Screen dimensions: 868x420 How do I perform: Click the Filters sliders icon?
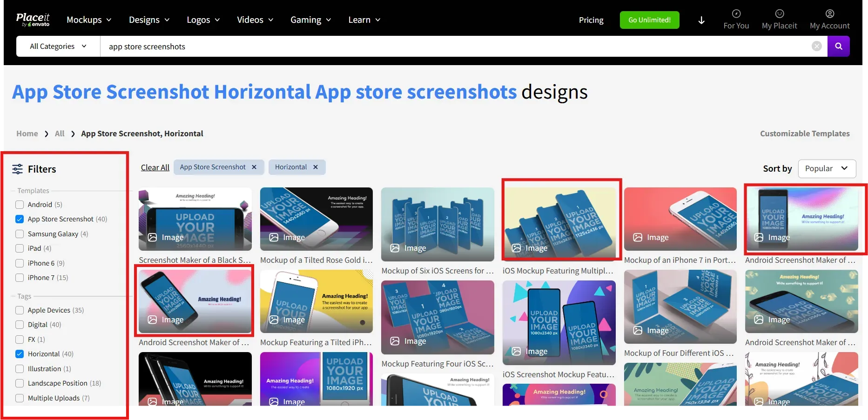click(18, 169)
